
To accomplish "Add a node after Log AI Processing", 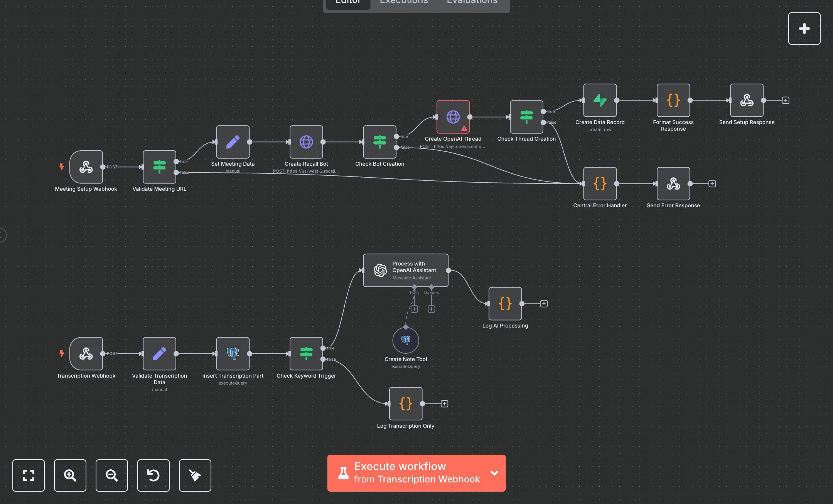I will 544,303.
